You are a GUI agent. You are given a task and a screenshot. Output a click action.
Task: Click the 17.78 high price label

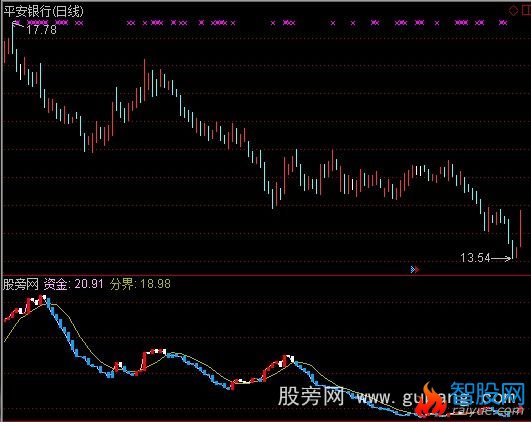point(41,30)
